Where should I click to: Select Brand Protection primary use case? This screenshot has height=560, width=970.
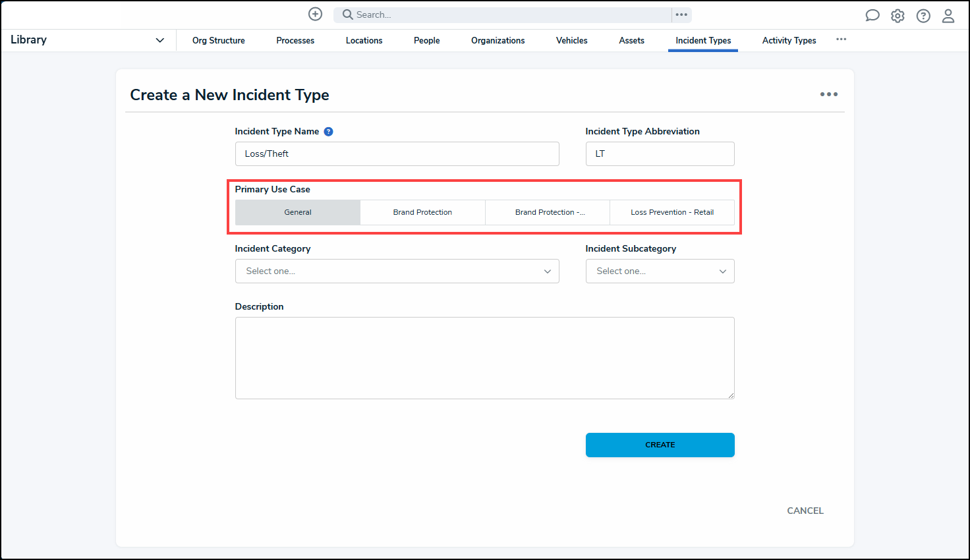(422, 212)
